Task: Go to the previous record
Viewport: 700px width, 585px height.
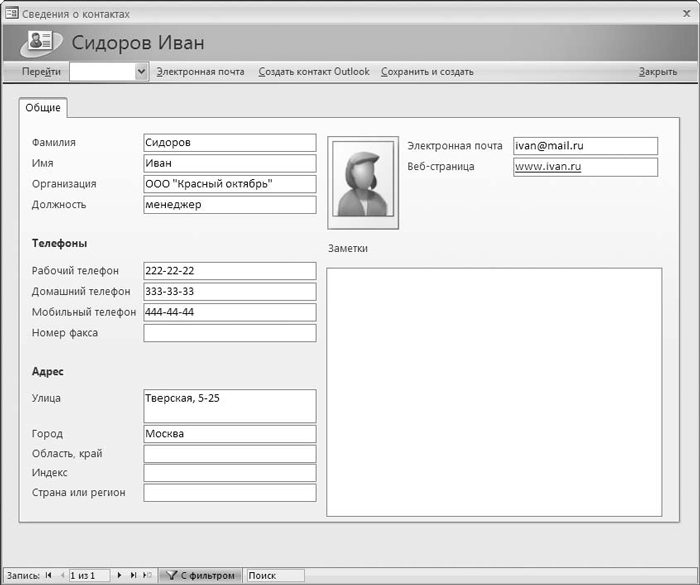Action: pyautogui.click(x=62, y=575)
